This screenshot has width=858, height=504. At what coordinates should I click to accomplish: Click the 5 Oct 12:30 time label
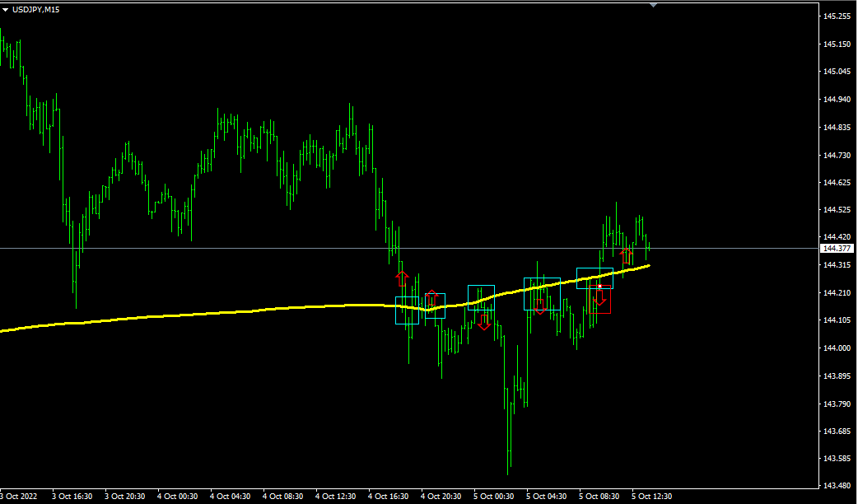click(652, 497)
